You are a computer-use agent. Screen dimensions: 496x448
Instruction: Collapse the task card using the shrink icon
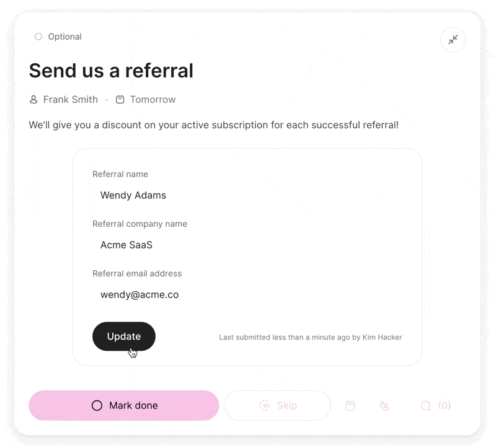tap(453, 40)
